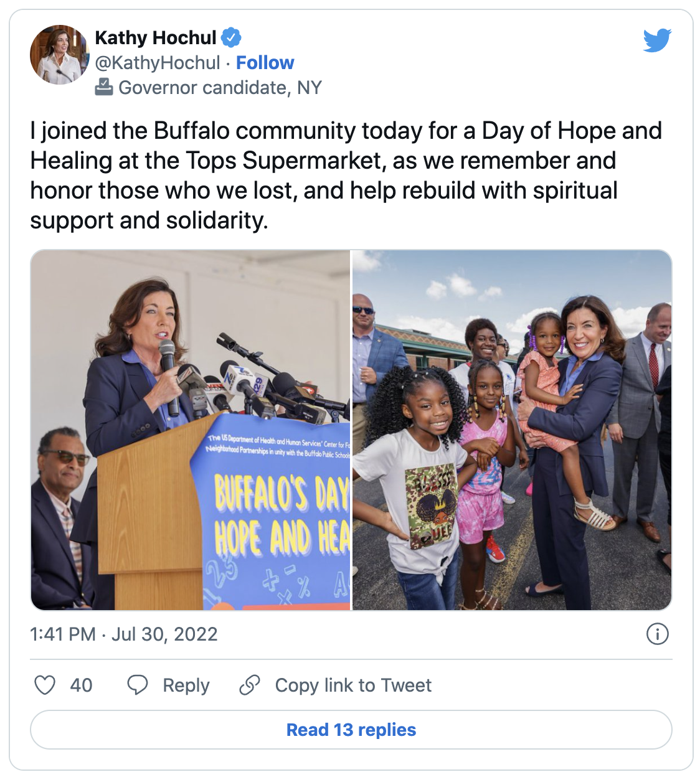Viewport: 700px width, 772px height.
Task: Click the chain link copy icon
Action: (250, 685)
